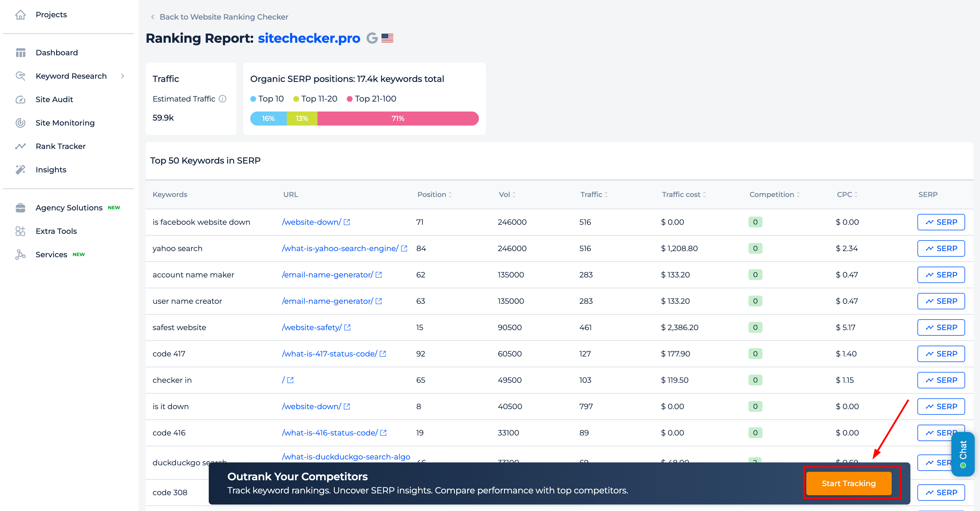980x511 pixels.
Task: Click the Dashboard icon in sidebar
Action: (x=20, y=52)
